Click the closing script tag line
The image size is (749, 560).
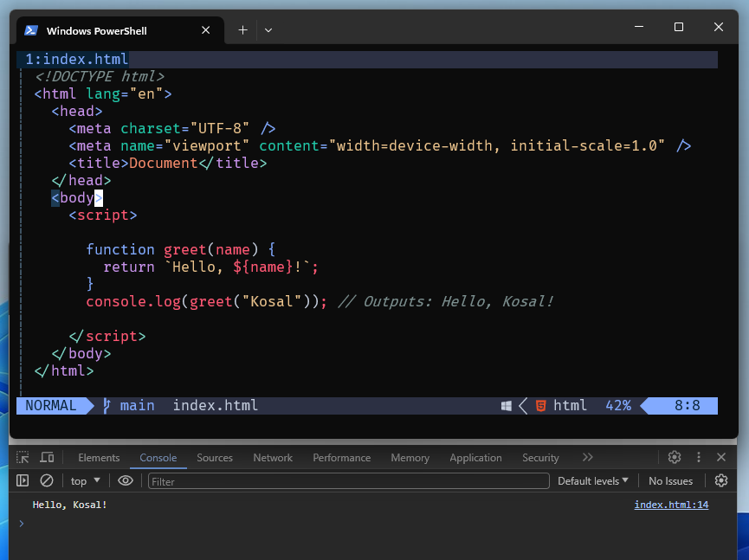pos(107,336)
